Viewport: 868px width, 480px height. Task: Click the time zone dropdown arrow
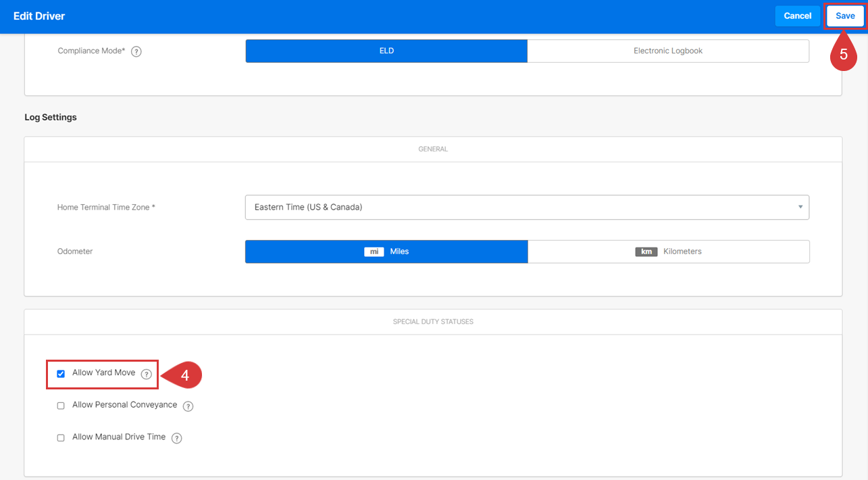800,207
